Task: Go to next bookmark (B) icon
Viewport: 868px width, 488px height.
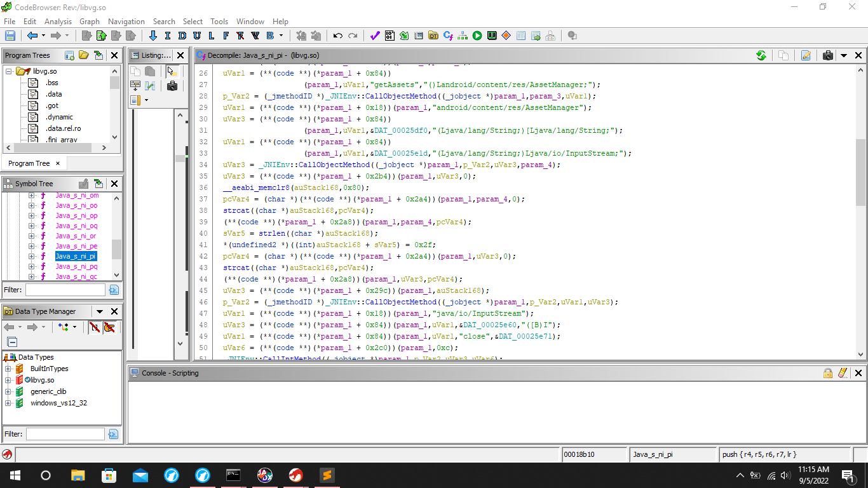Action: tap(269, 36)
